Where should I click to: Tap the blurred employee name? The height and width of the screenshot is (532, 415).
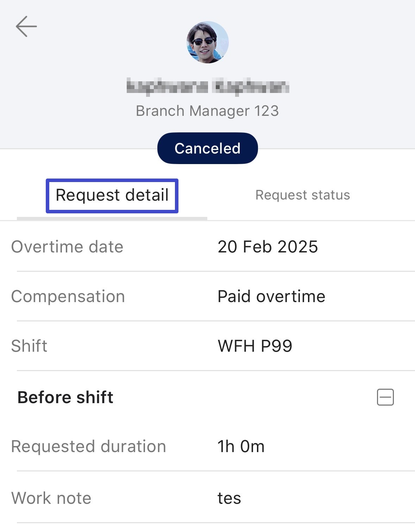coord(207,87)
